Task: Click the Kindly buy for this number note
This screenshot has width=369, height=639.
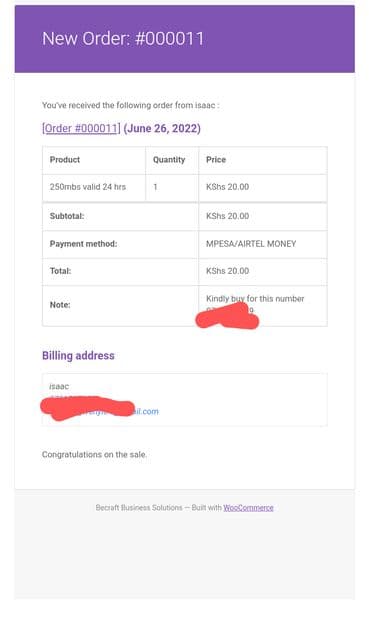Action: click(255, 299)
